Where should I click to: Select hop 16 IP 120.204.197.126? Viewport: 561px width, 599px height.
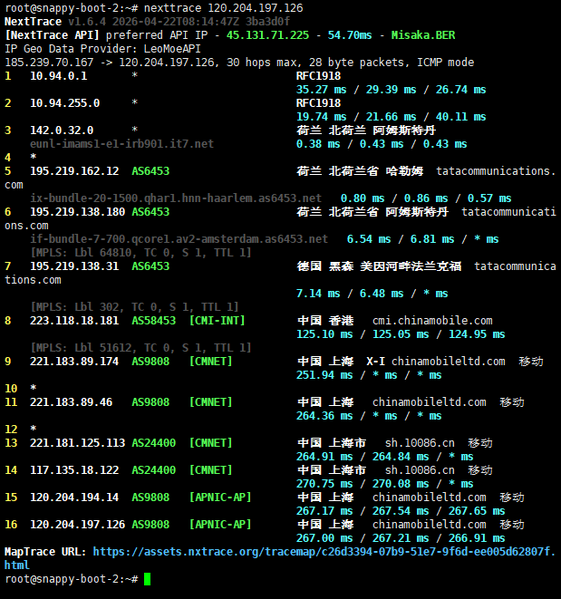click(78, 525)
